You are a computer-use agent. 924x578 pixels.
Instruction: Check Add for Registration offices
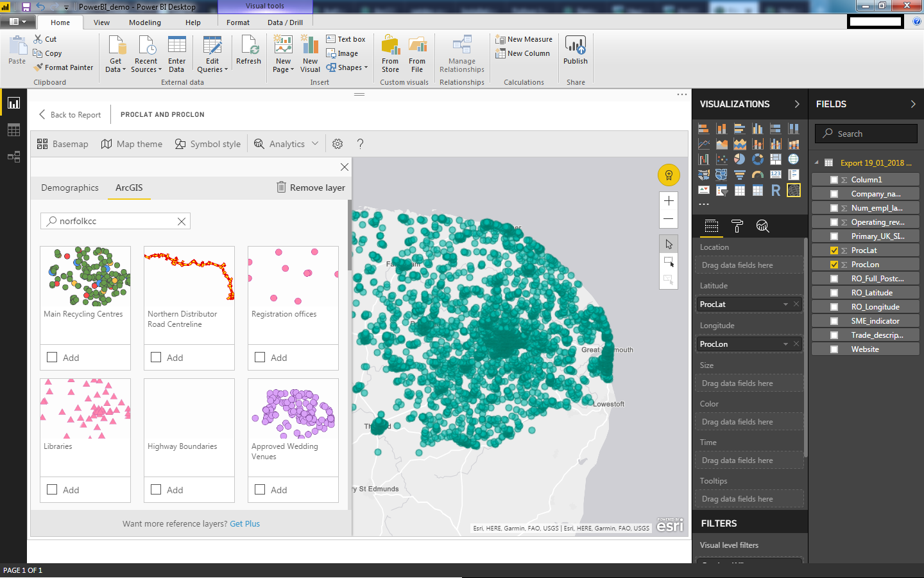(260, 357)
